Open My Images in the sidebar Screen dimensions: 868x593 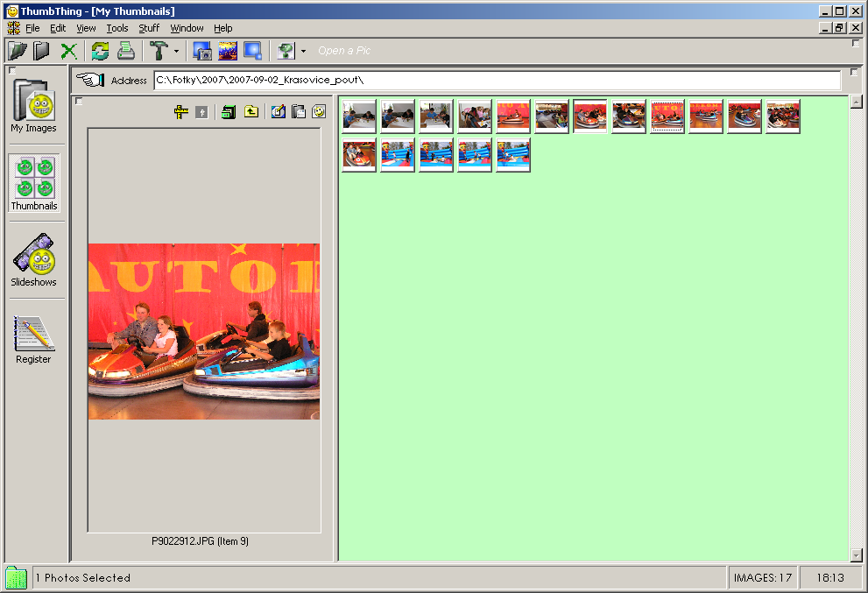(x=34, y=106)
